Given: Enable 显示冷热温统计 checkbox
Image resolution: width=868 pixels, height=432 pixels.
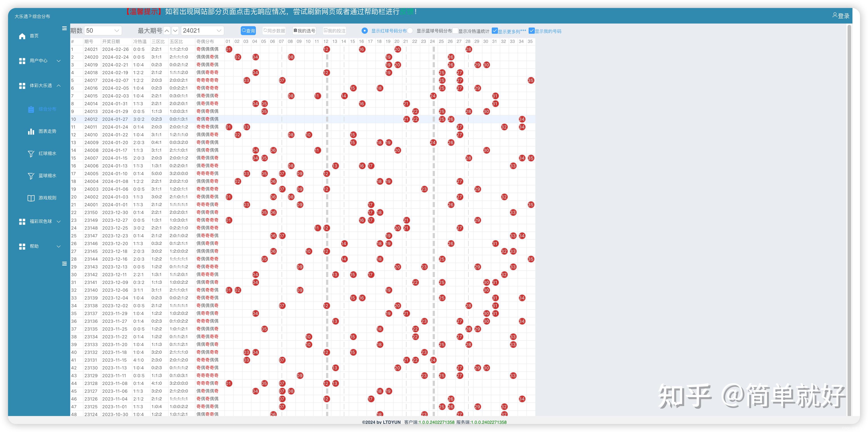Looking at the screenshot, I should point(455,31).
